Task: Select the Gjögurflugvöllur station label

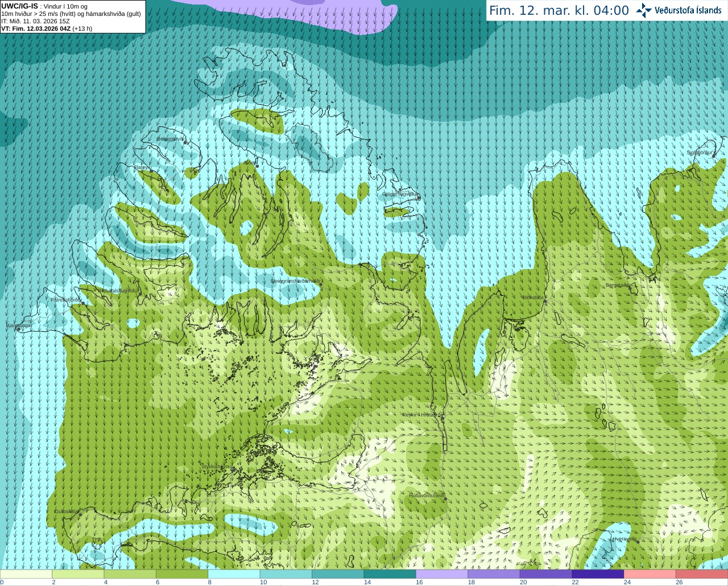Action: click(x=400, y=194)
